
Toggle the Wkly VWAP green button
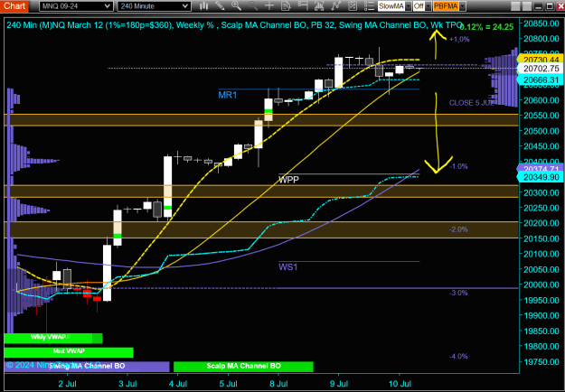(53, 339)
